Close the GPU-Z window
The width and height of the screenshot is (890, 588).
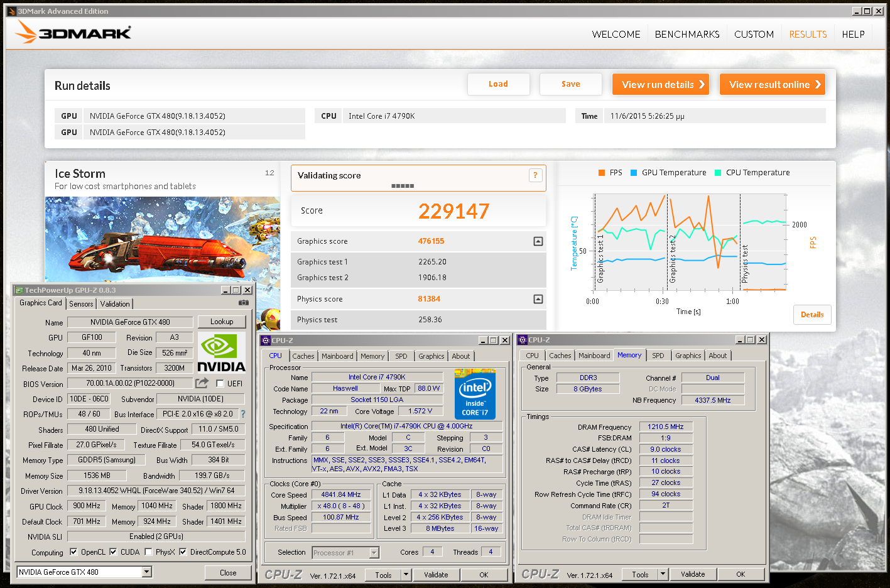(x=247, y=290)
